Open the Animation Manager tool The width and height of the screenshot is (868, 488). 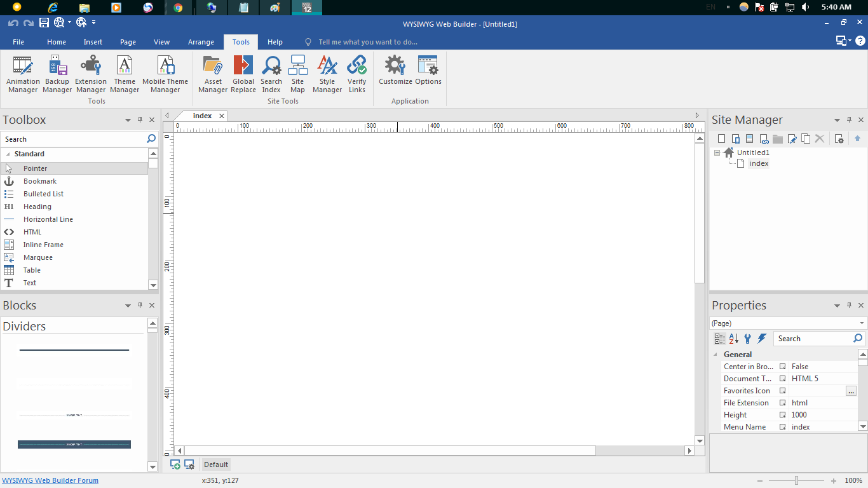coord(23,74)
